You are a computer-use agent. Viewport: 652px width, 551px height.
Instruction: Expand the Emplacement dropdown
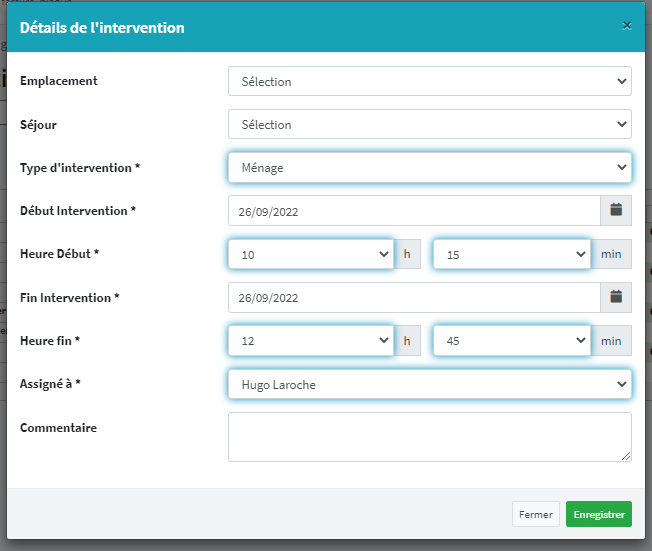point(429,81)
